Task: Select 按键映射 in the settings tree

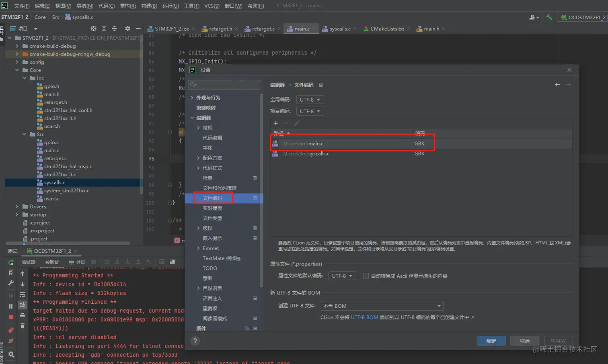Action: click(206, 108)
